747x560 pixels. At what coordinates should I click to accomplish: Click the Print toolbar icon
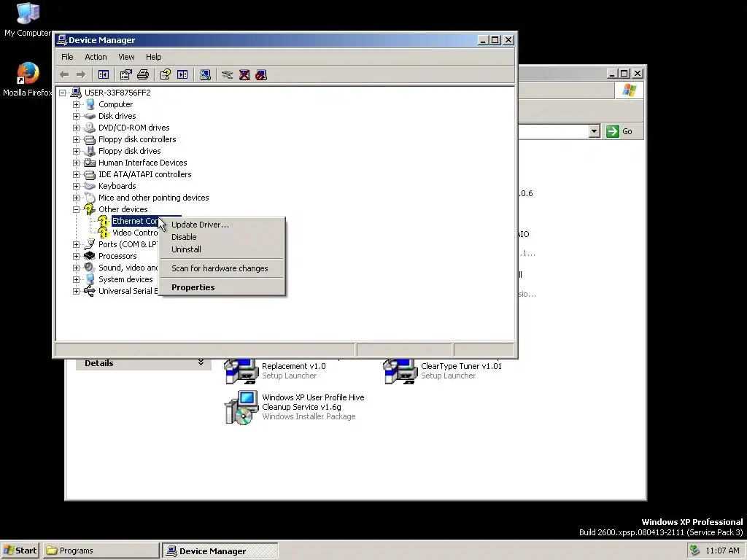[x=143, y=75]
